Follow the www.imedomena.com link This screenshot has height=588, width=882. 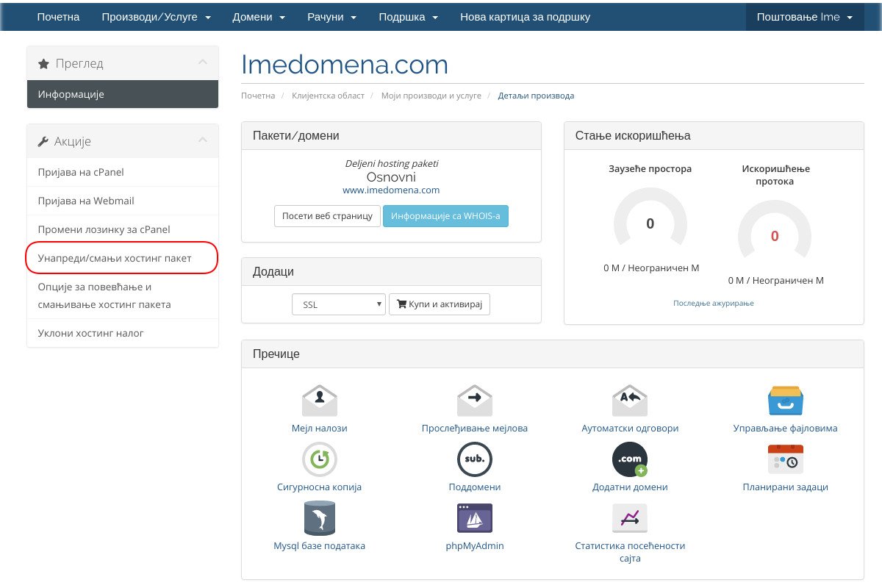[x=391, y=190]
